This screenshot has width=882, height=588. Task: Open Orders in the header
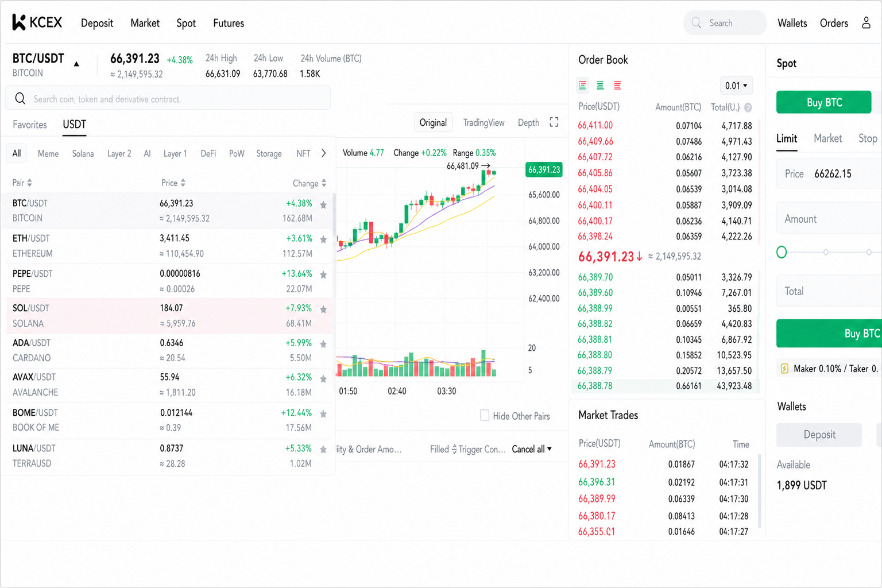[834, 23]
